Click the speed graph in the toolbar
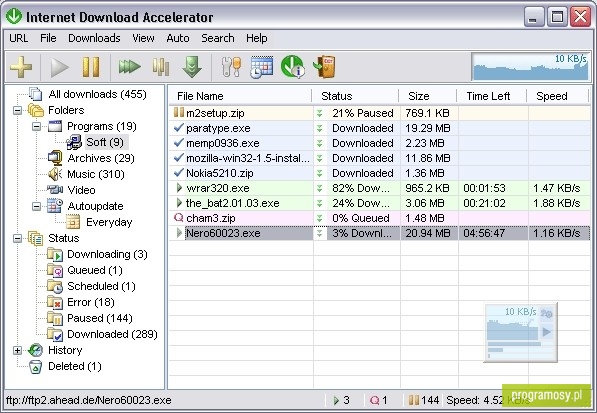This screenshot has height=413, width=597. [530, 67]
